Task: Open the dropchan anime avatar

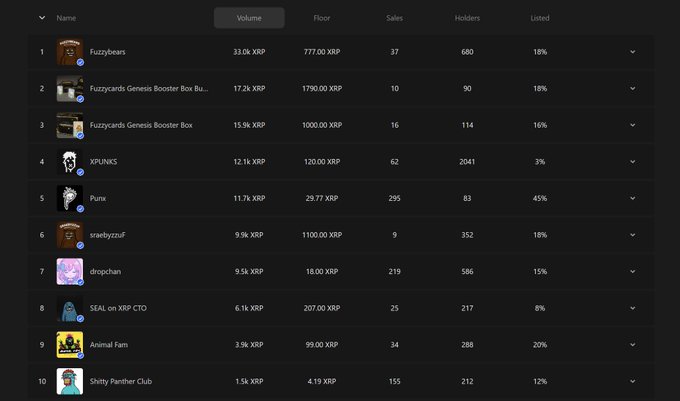Action: click(x=69, y=271)
